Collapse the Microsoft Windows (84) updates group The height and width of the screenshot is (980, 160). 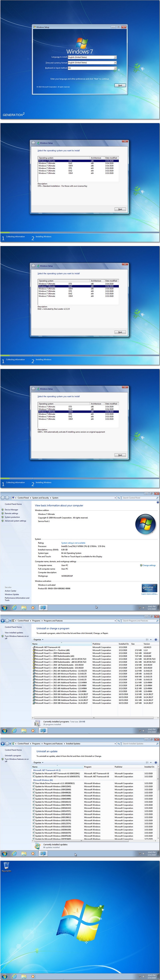point(43,780)
